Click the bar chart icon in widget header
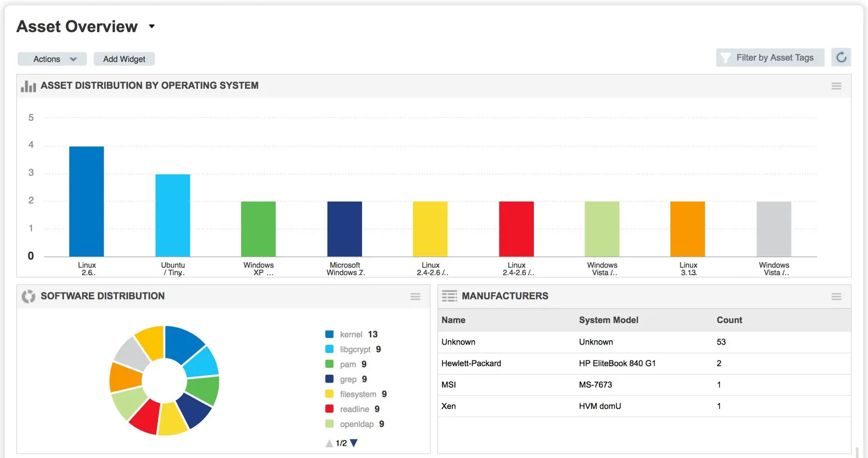The height and width of the screenshot is (458, 868). pyautogui.click(x=28, y=86)
